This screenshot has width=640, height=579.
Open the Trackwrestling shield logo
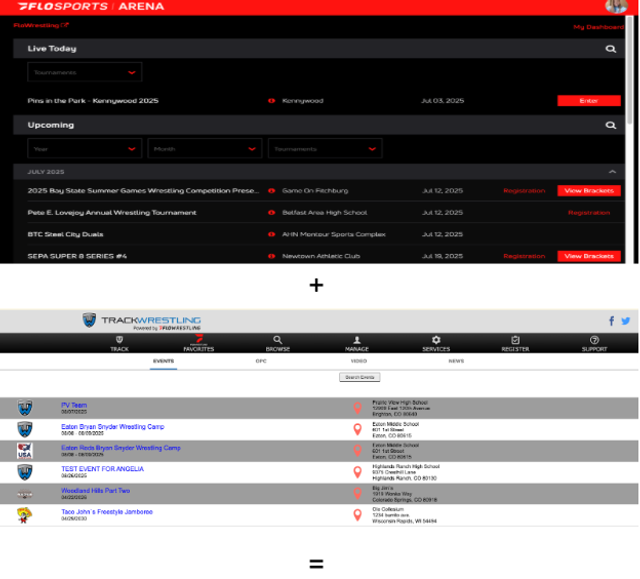tap(89, 320)
